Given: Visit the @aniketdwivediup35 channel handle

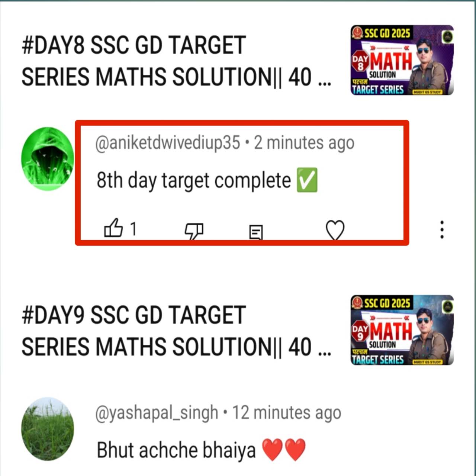Looking at the screenshot, I should pyautogui.click(x=168, y=143).
